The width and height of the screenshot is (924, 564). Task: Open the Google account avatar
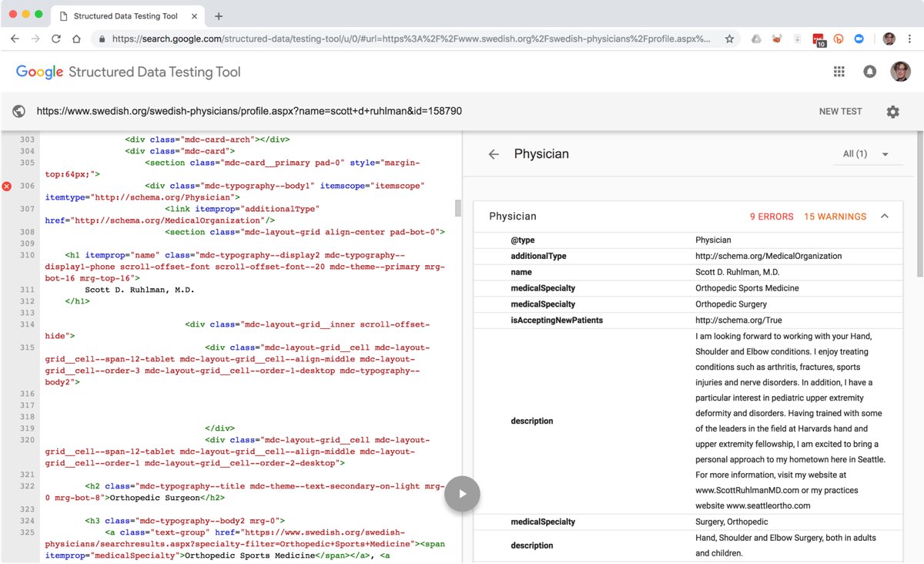pos(900,72)
